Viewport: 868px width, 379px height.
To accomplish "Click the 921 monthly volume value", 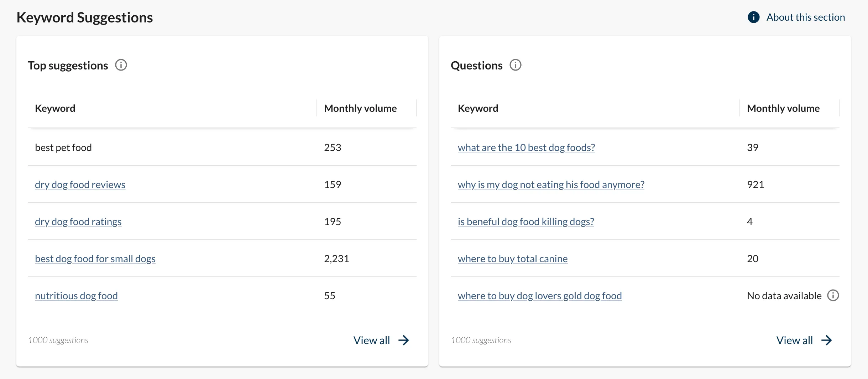I will coord(755,185).
